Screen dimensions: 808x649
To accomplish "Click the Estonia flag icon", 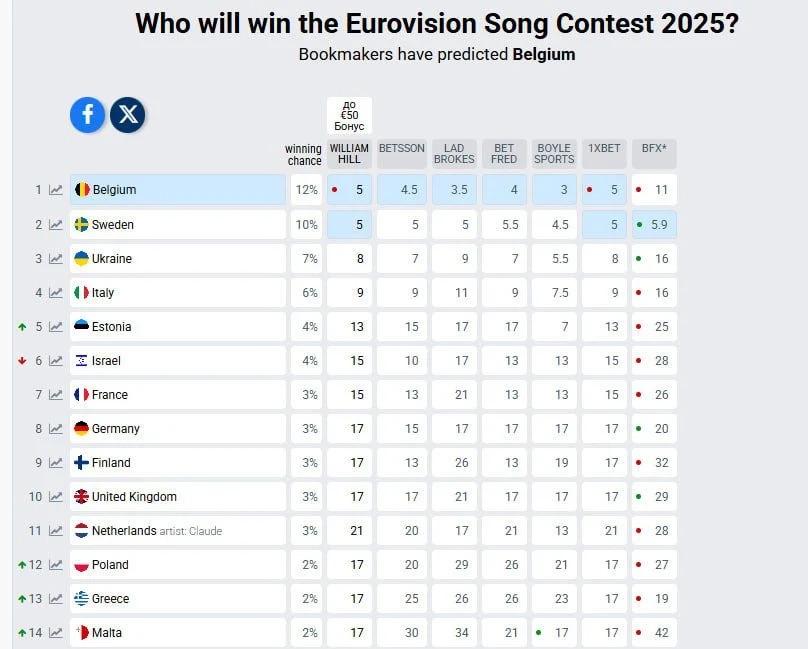I will (x=82, y=327).
